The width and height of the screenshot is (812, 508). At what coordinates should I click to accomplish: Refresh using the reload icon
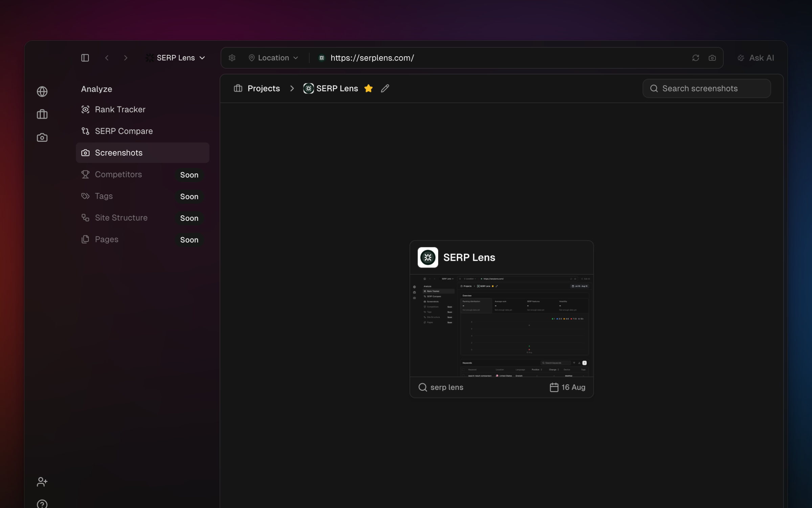pos(696,58)
